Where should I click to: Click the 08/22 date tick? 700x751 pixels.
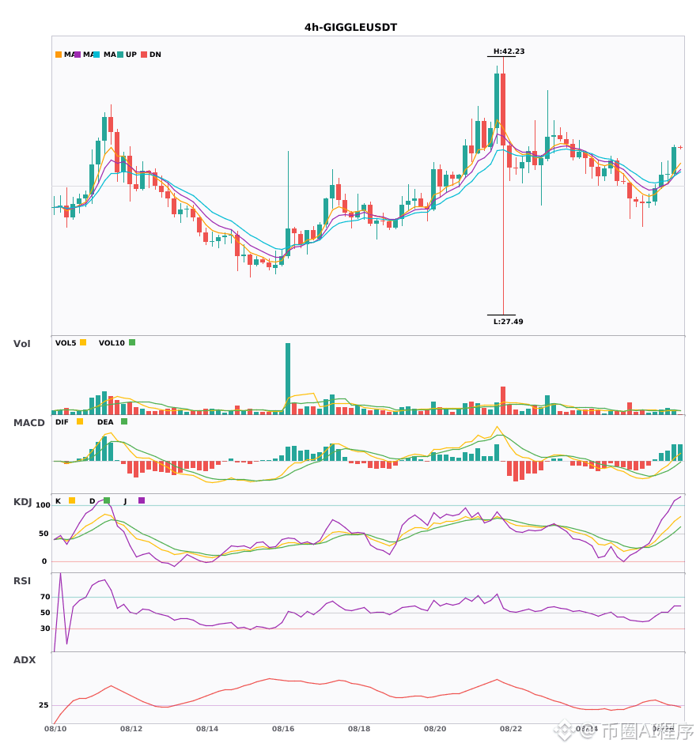(511, 729)
